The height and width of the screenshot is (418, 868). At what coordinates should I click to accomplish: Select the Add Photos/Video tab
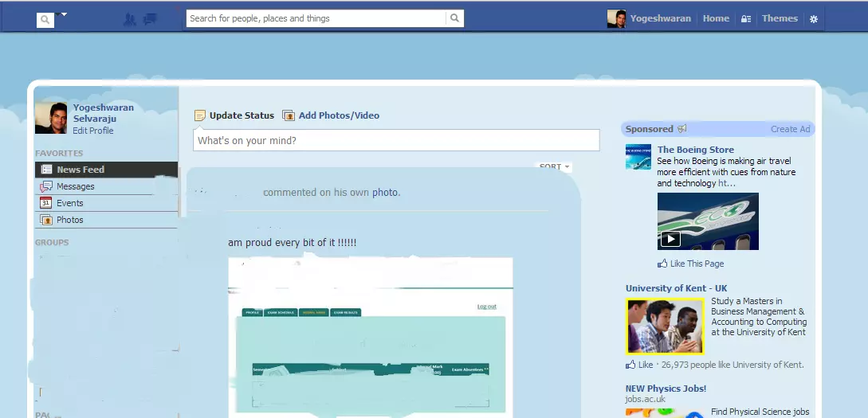339,115
